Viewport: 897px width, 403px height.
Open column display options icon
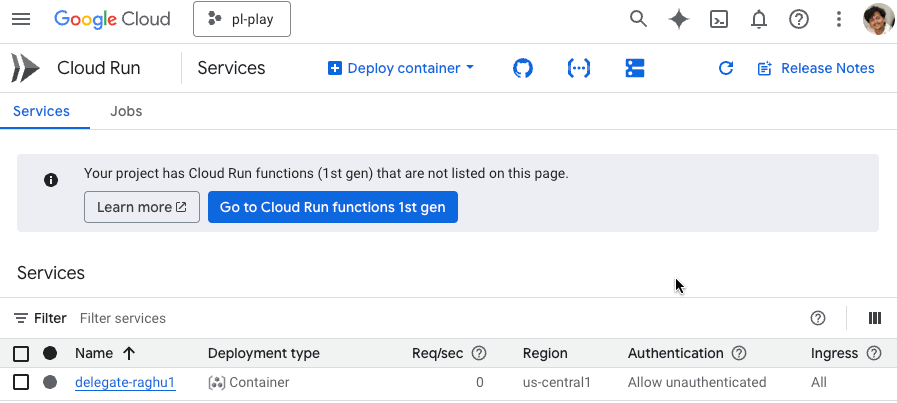pos(875,318)
